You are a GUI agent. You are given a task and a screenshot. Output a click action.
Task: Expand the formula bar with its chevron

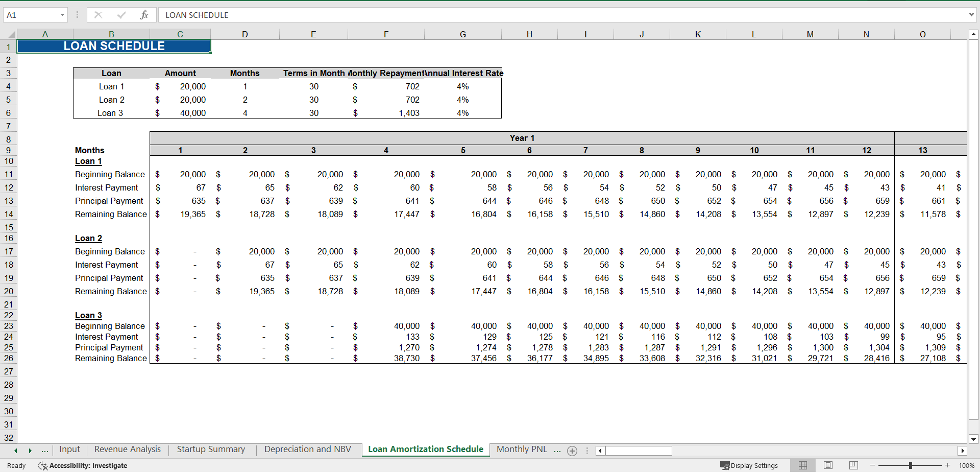[x=971, y=15]
